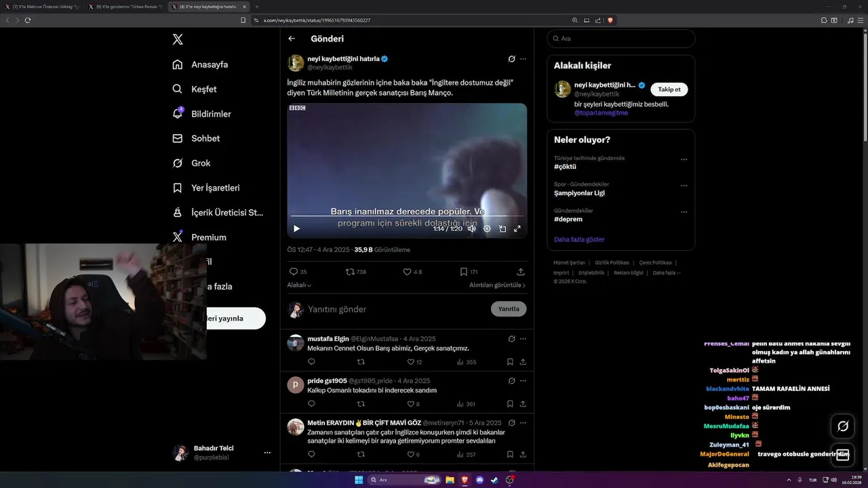Open more options for #deprem trend
The height and width of the screenshot is (488, 868).
(684, 211)
